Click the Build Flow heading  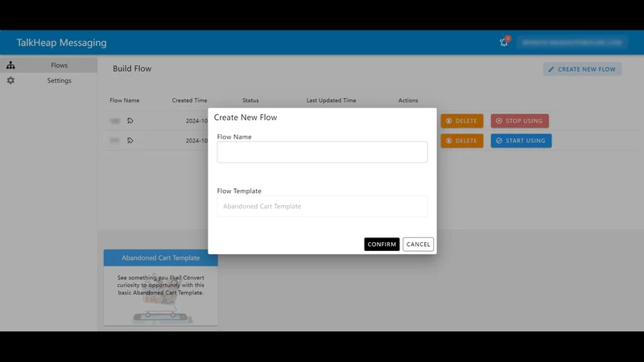pyautogui.click(x=132, y=68)
